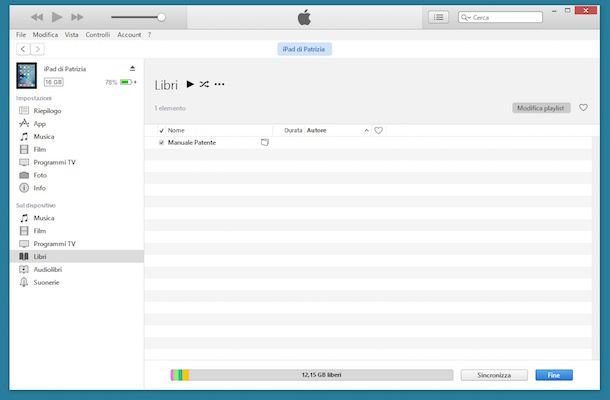The image size is (610, 400).
Task: Click the Cerca search field
Action: click(500, 17)
